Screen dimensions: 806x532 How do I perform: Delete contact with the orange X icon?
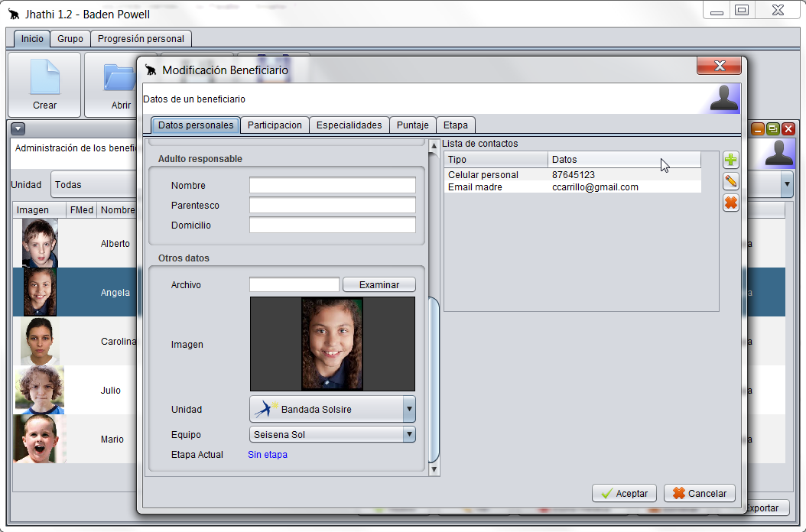coord(730,203)
